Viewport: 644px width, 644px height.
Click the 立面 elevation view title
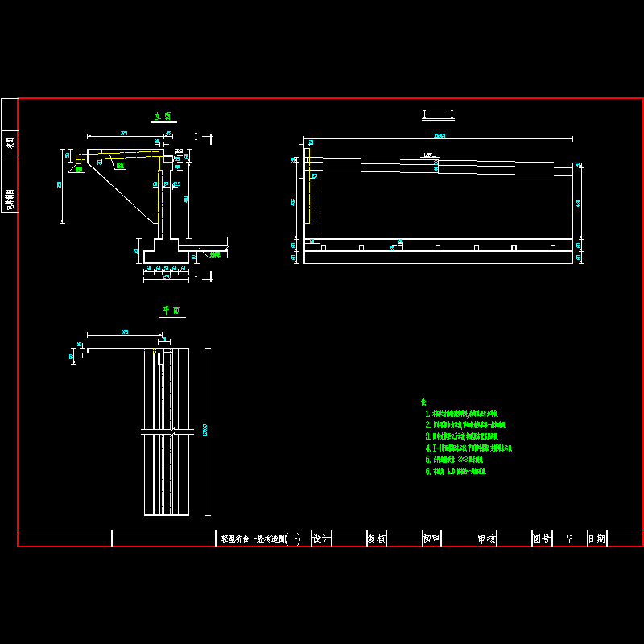pyautogui.click(x=163, y=116)
